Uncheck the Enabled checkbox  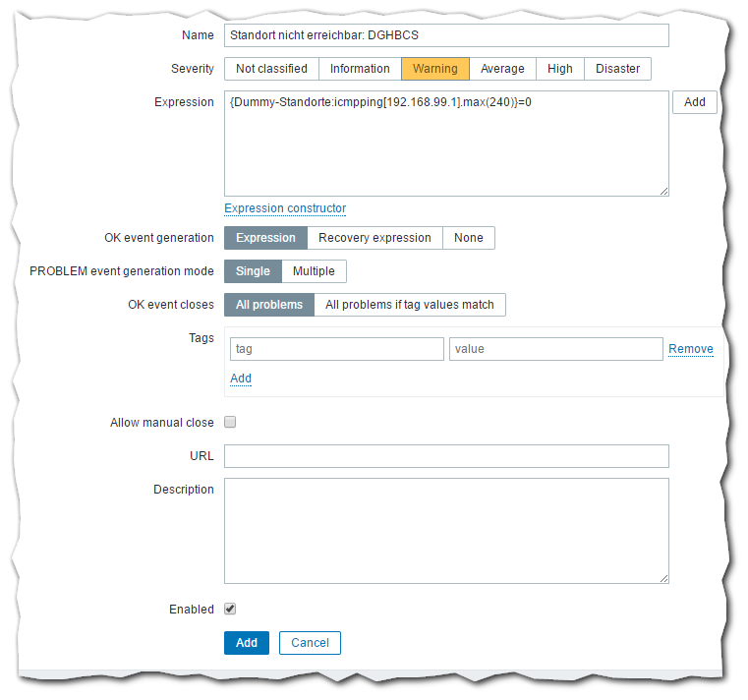(230, 610)
